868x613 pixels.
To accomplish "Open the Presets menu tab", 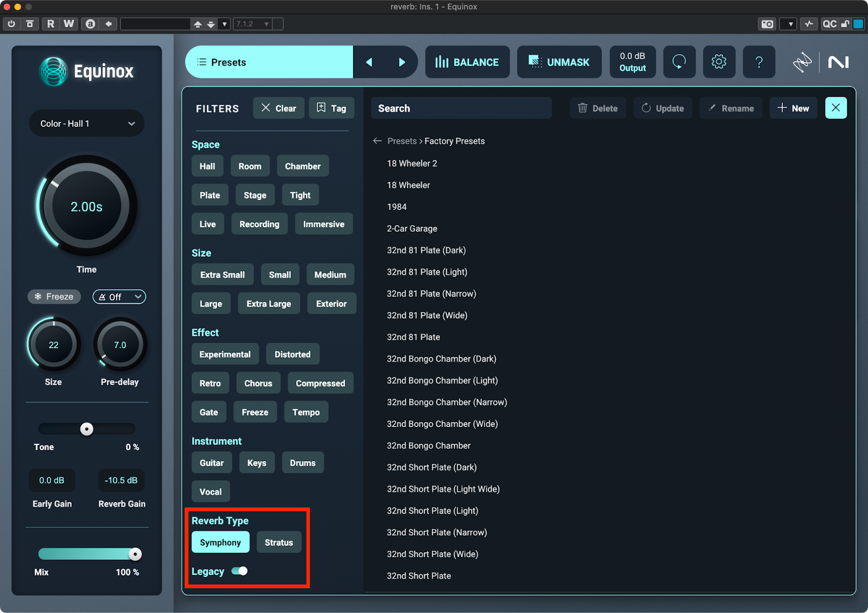I will click(x=269, y=62).
